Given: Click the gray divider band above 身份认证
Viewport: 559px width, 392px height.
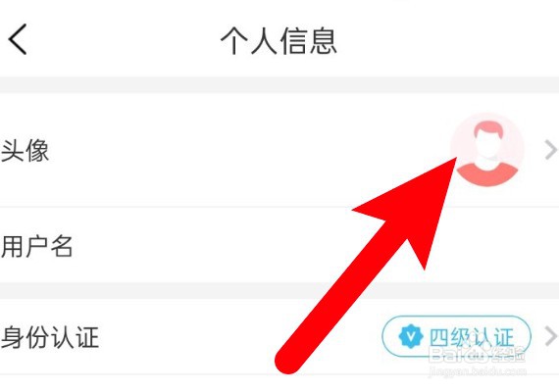Looking at the screenshot, I should pyautogui.click(x=279, y=291).
